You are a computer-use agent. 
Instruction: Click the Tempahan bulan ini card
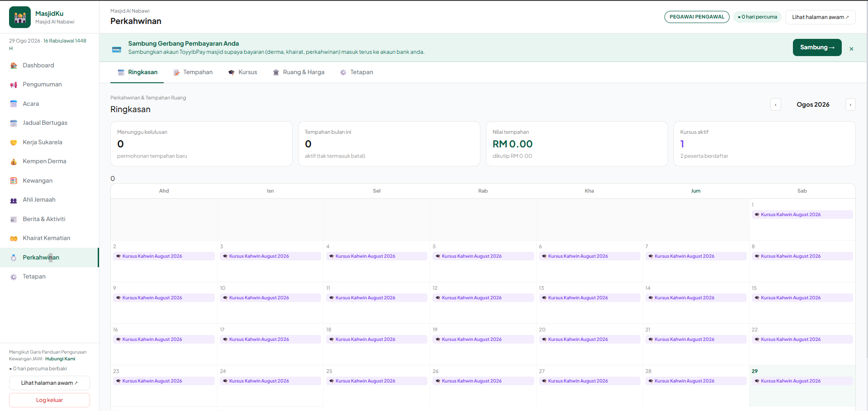click(x=389, y=144)
